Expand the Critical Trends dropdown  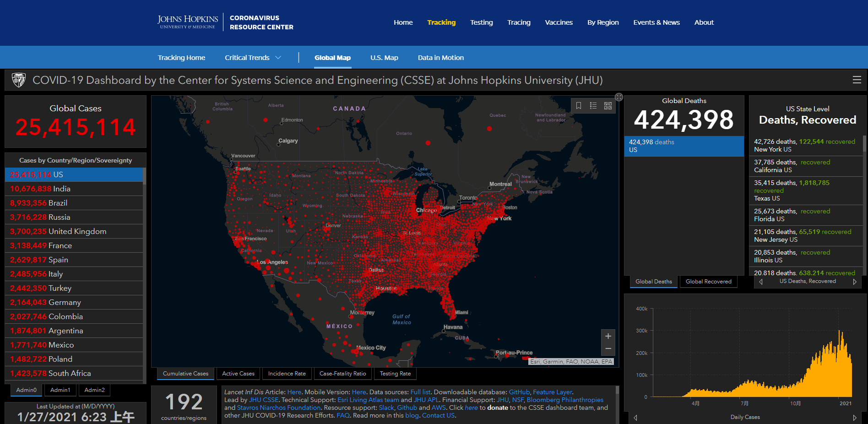(x=253, y=58)
